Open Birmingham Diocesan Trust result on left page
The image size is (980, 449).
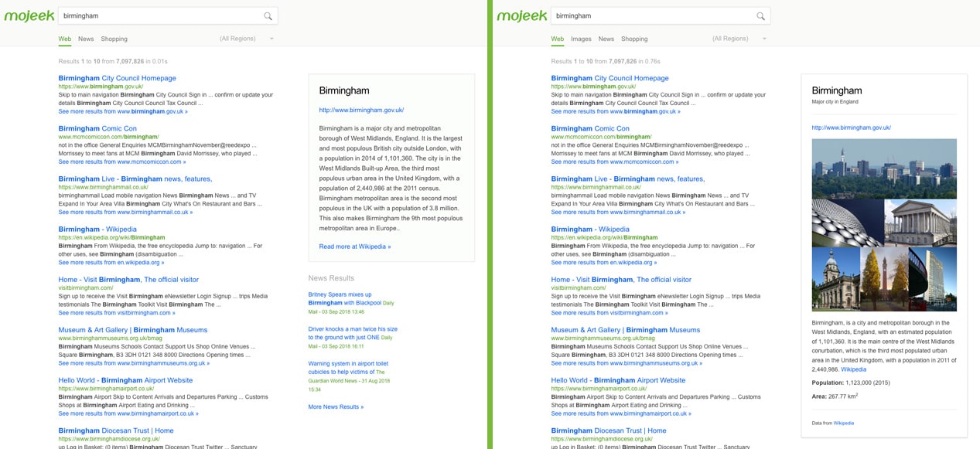(x=116, y=430)
